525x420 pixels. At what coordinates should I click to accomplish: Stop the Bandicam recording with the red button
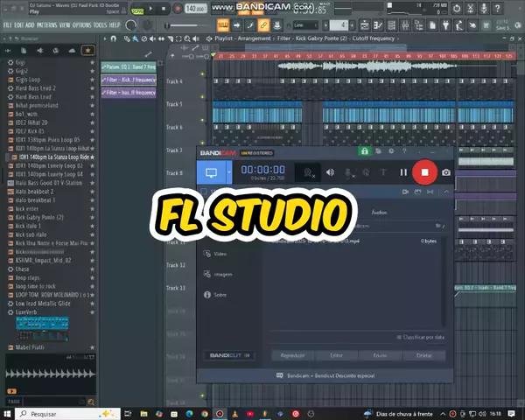[x=424, y=171]
